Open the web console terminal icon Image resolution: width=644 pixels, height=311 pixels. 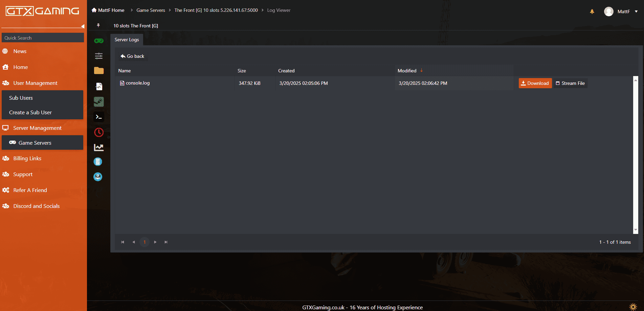pyautogui.click(x=99, y=117)
